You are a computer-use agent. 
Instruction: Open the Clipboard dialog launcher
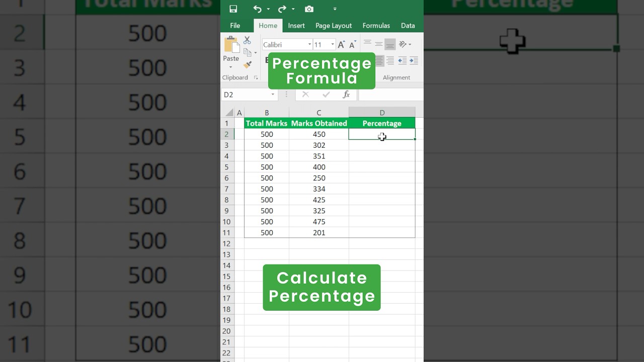coord(256,78)
